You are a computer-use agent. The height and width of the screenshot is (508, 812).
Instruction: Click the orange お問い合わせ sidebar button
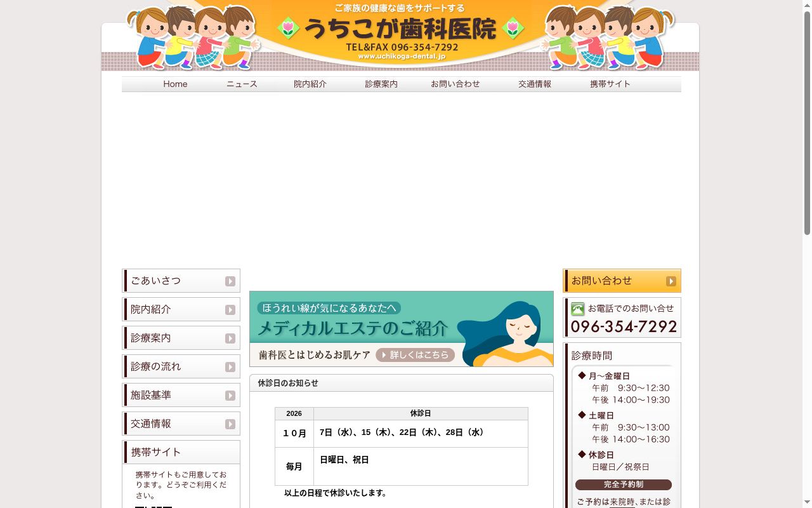[x=622, y=281]
